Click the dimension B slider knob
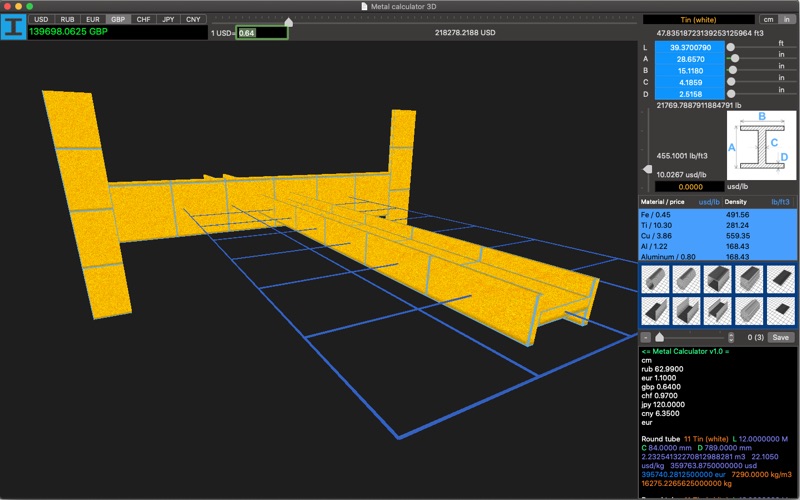The image size is (800, 500). pyautogui.click(x=733, y=70)
